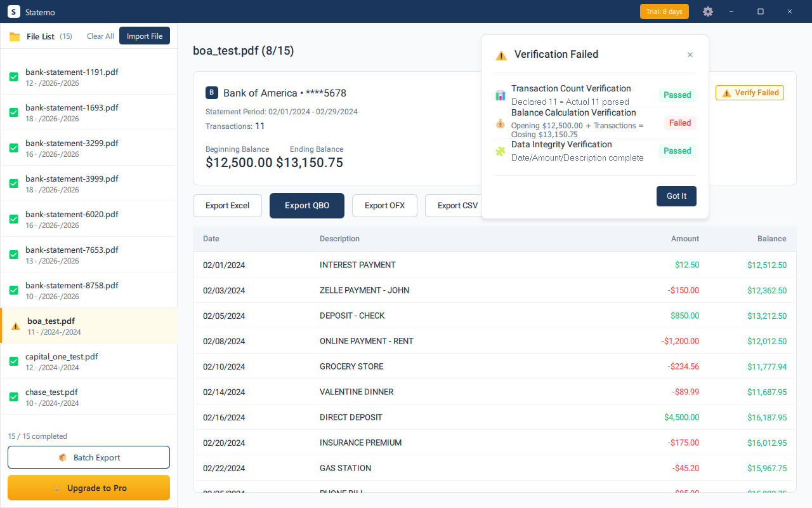The width and height of the screenshot is (812, 508).
Task: Click the DEPOSIT - CHECK description
Action: coord(352,316)
